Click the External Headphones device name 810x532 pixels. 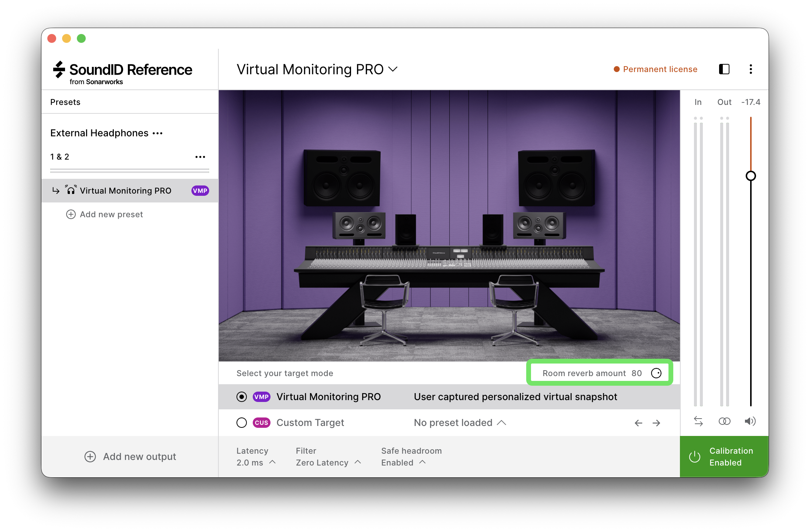(99, 133)
